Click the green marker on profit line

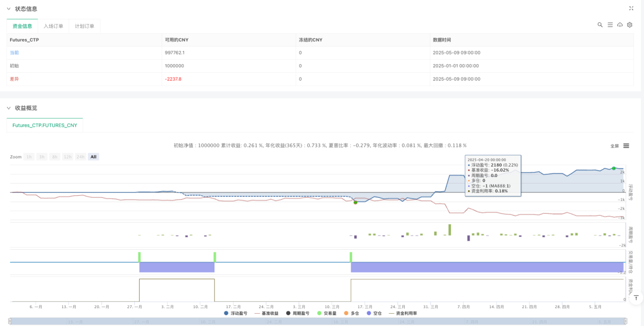coord(614,169)
